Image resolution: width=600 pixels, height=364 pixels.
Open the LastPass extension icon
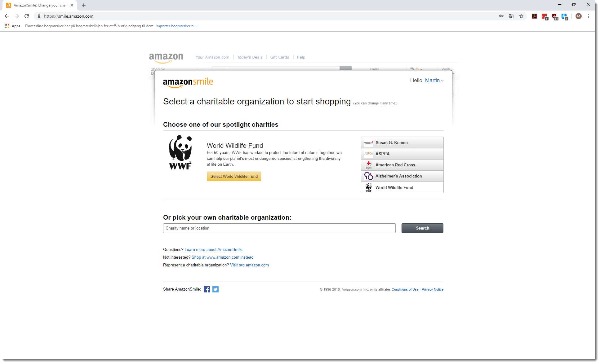click(544, 16)
